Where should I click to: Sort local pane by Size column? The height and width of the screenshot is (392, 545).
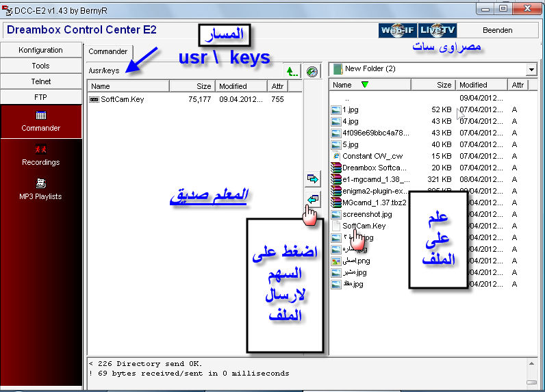tap(433, 85)
